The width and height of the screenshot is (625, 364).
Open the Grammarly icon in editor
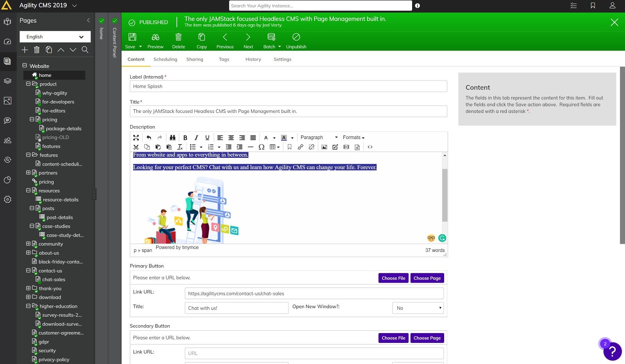click(x=442, y=238)
